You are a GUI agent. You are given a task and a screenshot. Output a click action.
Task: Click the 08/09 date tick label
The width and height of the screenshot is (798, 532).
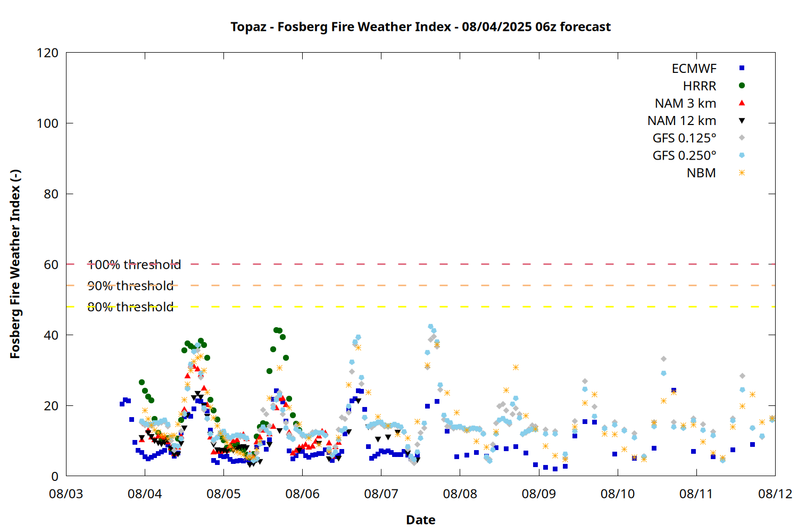click(x=539, y=494)
